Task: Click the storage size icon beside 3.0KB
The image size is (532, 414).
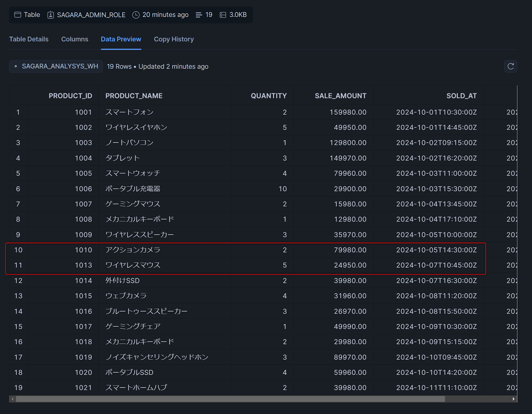Action: [223, 15]
